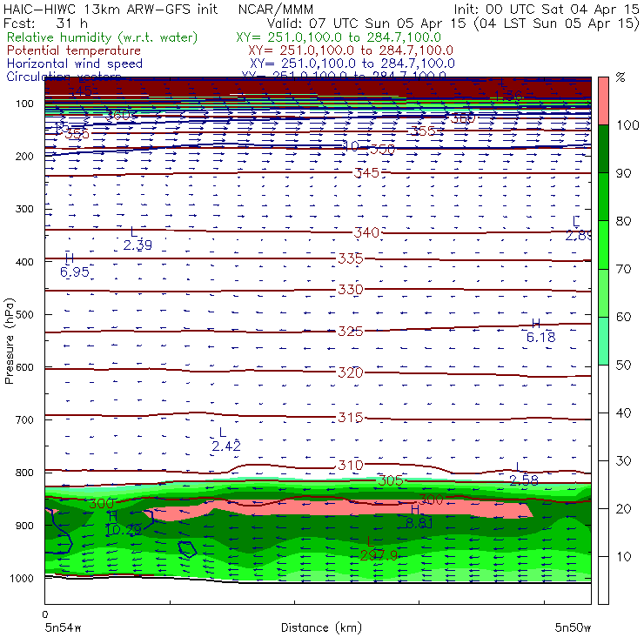Screen dimensions: 644x644
Task: Click the '%' unit label above the colorbar
Action: (x=621, y=77)
